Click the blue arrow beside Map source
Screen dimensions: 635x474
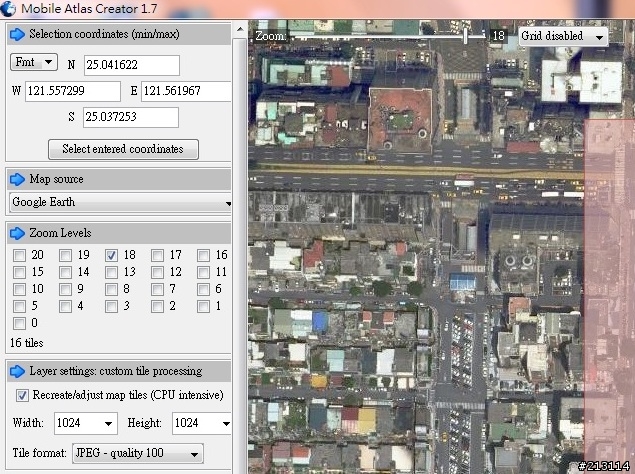(17, 179)
